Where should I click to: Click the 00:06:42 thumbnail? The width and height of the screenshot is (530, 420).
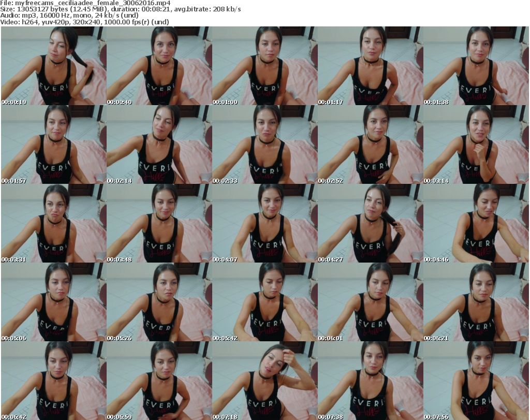tap(53, 381)
